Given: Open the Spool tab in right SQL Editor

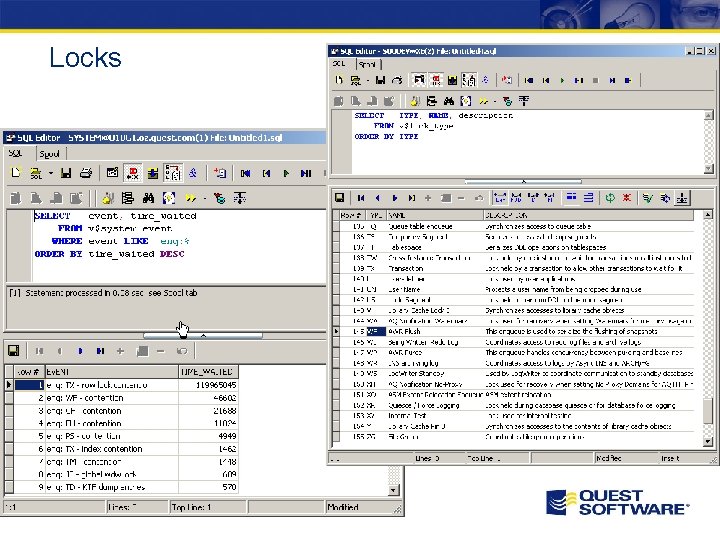Looking at the screenshot, I should pyautogui.click(x=367, y=64).
